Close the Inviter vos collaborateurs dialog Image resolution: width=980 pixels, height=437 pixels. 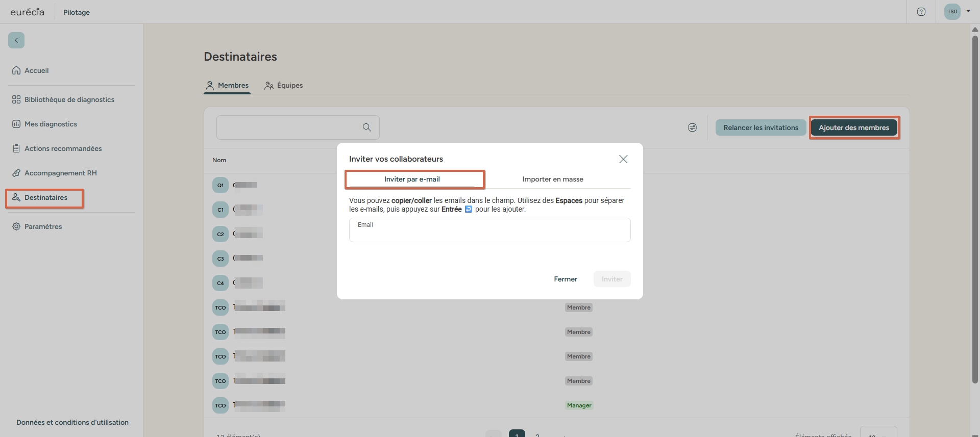623,159
